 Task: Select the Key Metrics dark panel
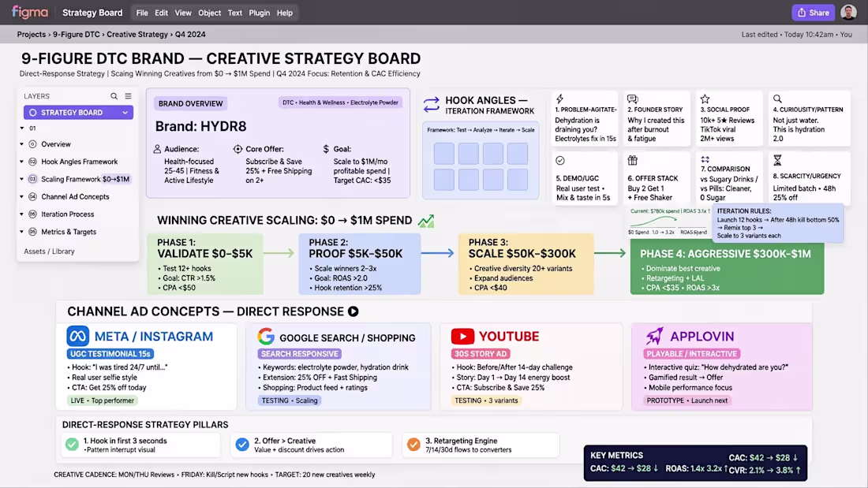(x=695, y=463)
